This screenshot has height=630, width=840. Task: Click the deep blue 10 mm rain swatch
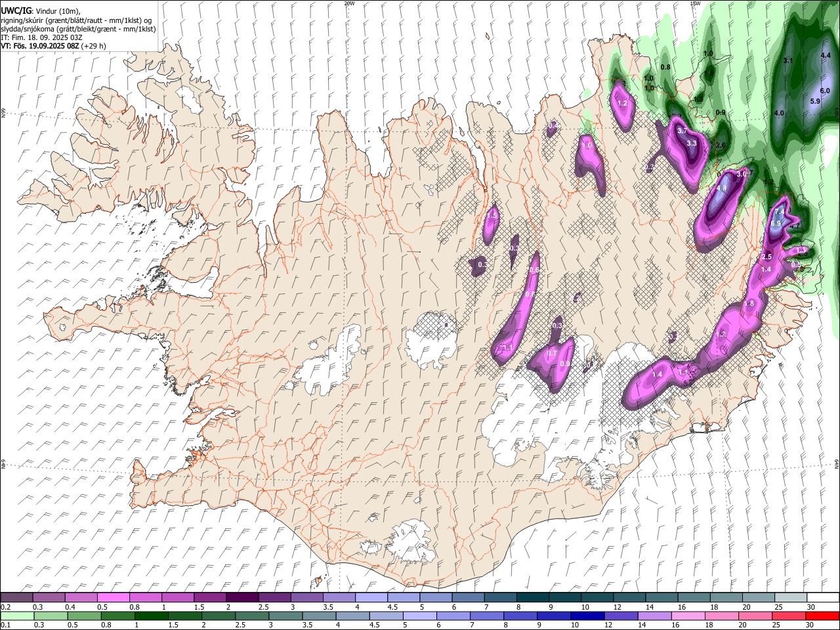tap(589, 616)
